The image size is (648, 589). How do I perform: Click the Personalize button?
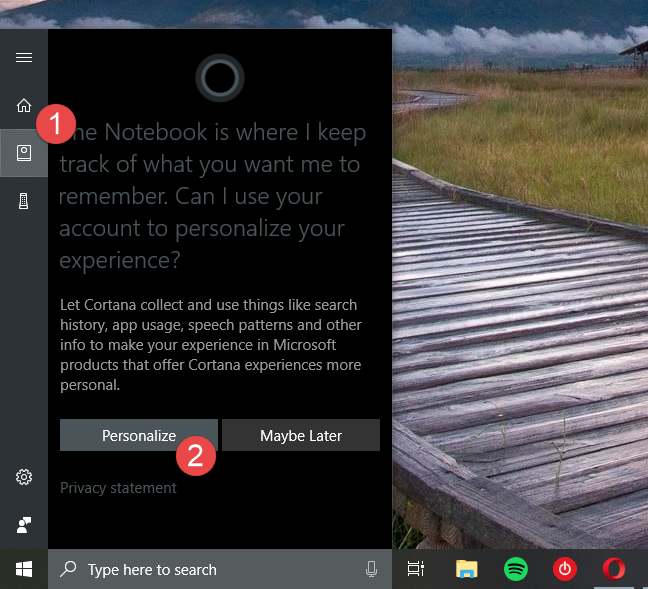(x=139, y=435)
